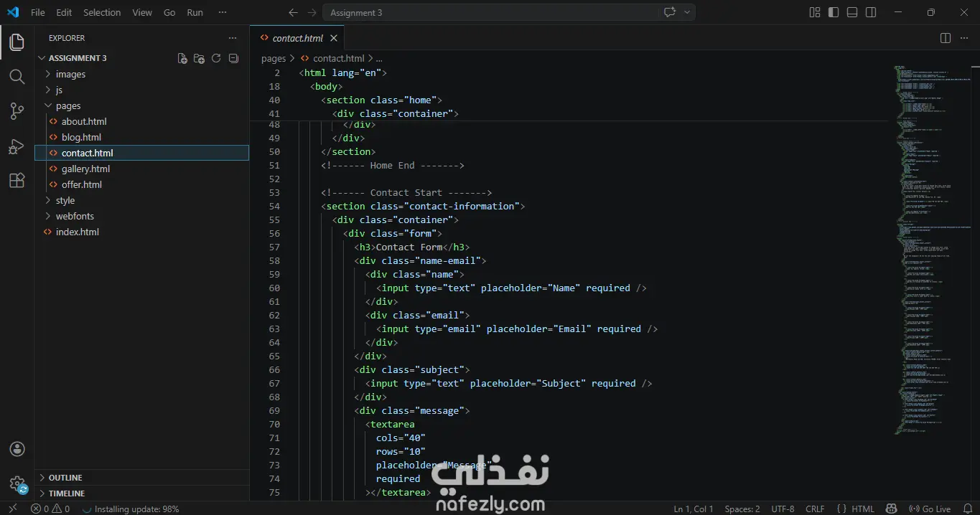This screenshot has height=515, width=980.
Task: Click the New File icon in explorer
Action: coord(182,58)
